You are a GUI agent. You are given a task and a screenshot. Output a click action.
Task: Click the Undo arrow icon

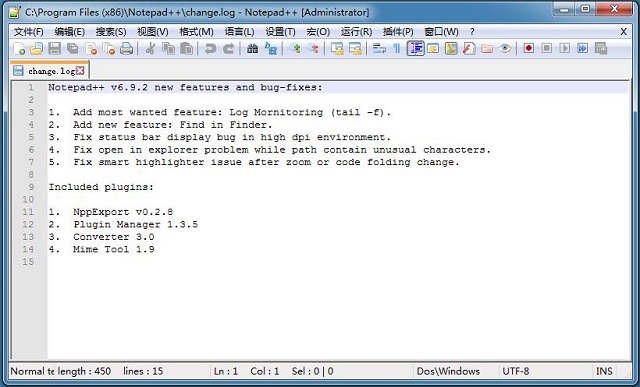click(x=210, y=49)
